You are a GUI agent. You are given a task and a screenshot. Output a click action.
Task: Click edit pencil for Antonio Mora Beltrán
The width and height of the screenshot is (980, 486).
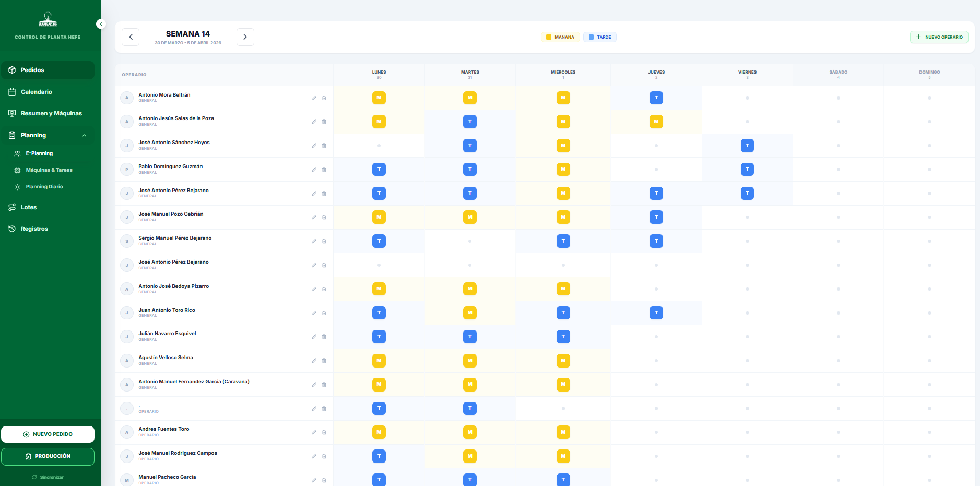(x=314, y=98)
